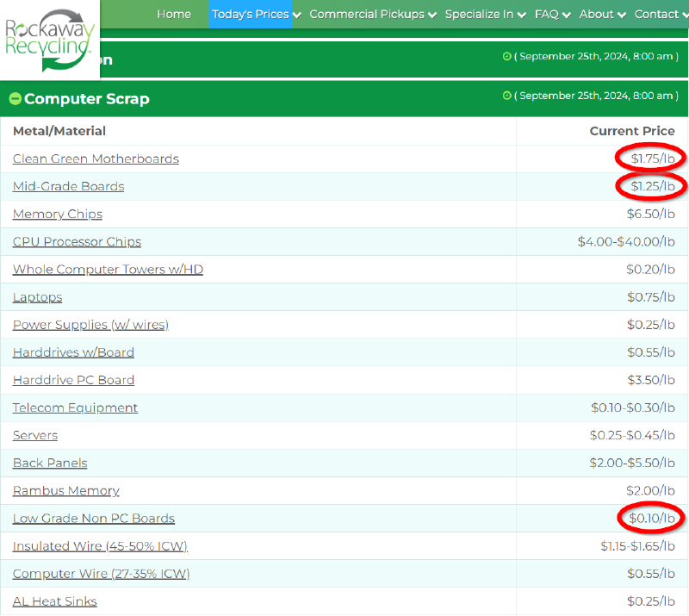Click the Harddrive PC Board link
Viewport: 689px width, 616px height.
(73, 380)
